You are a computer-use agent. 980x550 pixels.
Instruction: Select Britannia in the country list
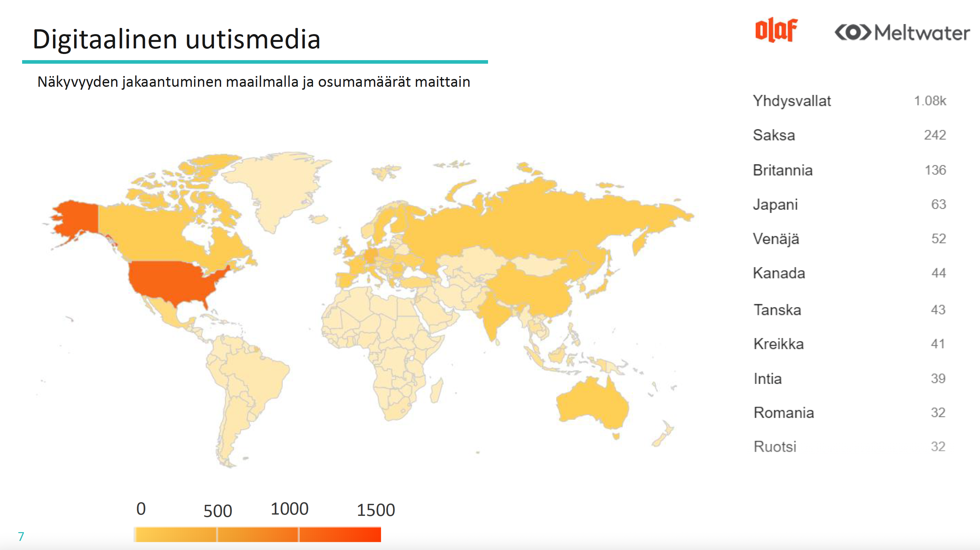(x=849, y=170)
